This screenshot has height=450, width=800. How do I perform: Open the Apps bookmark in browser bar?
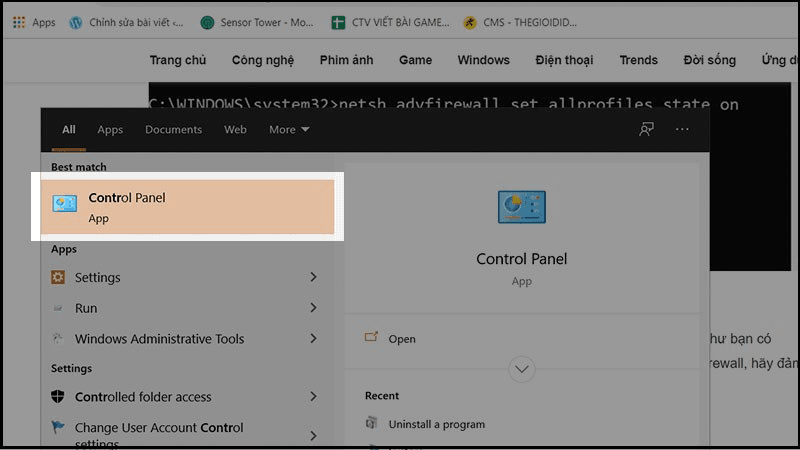tap(34, 22)
